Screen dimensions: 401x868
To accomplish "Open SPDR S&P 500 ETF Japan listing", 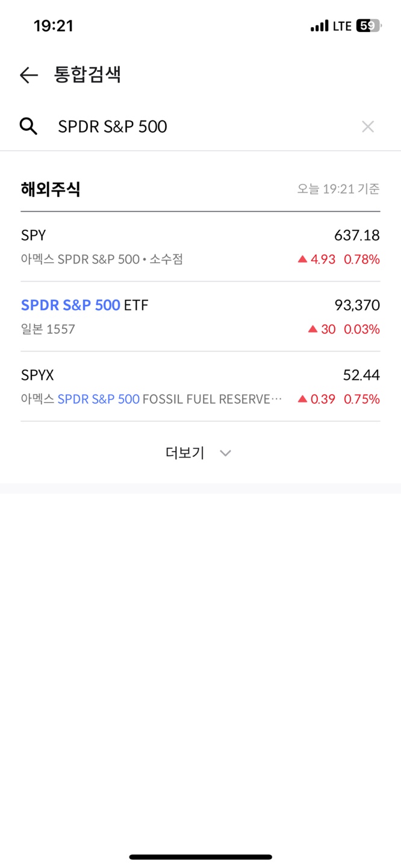I will point(200,316).
